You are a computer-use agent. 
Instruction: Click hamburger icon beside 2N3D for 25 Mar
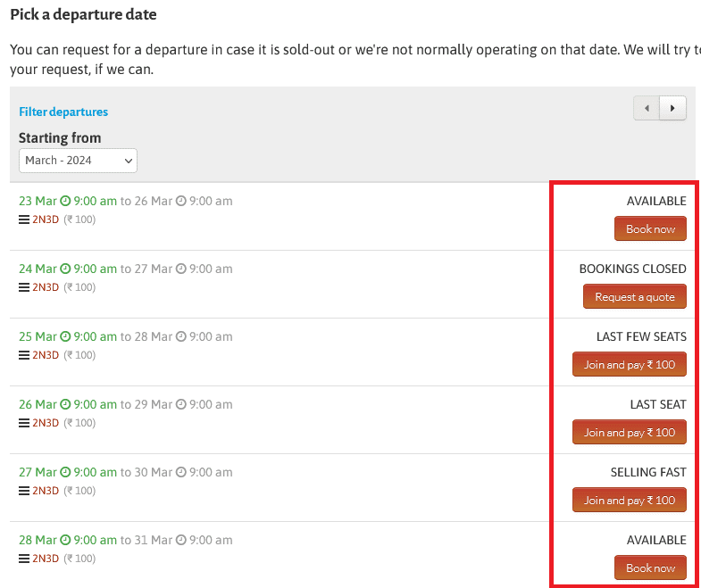[x=24, y=355]
